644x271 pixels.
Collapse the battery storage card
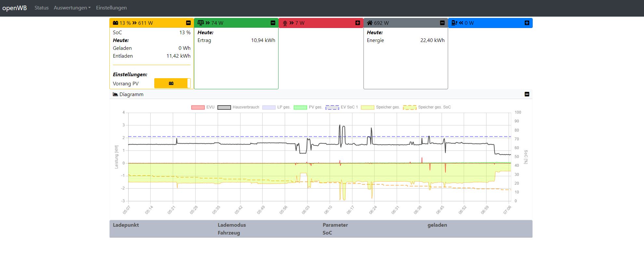(188, 23)
